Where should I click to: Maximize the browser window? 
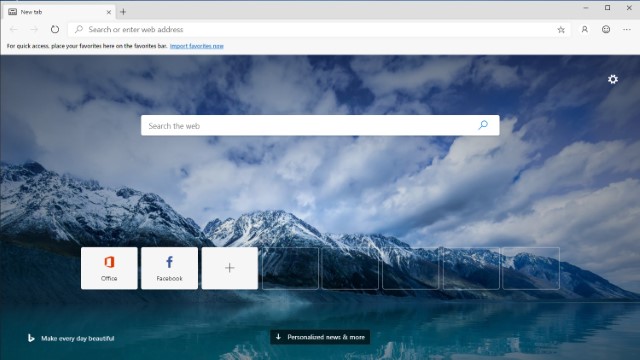point(607,8)
